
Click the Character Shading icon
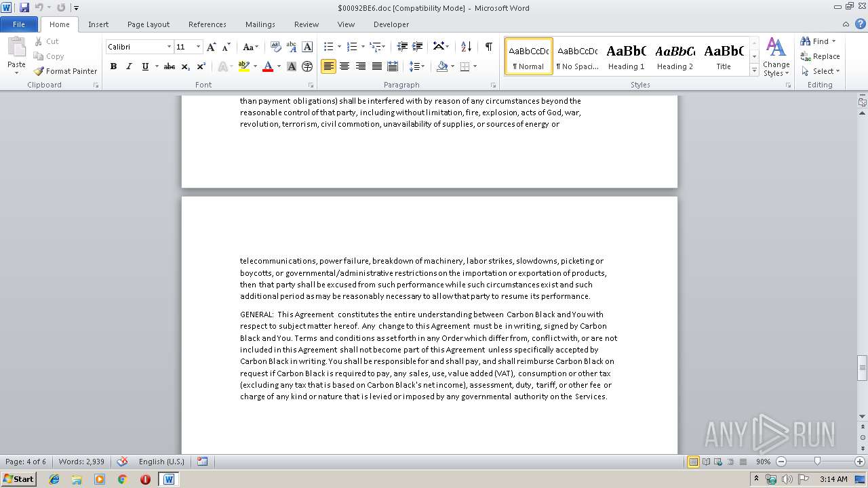tap(292, 66)
